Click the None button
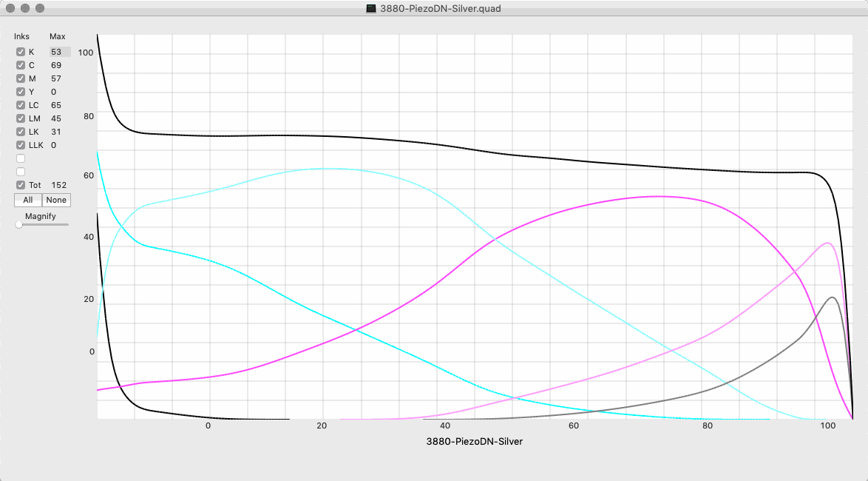This screenshot has height=481, width=868. pyautogui.click(x=56, y=200)
